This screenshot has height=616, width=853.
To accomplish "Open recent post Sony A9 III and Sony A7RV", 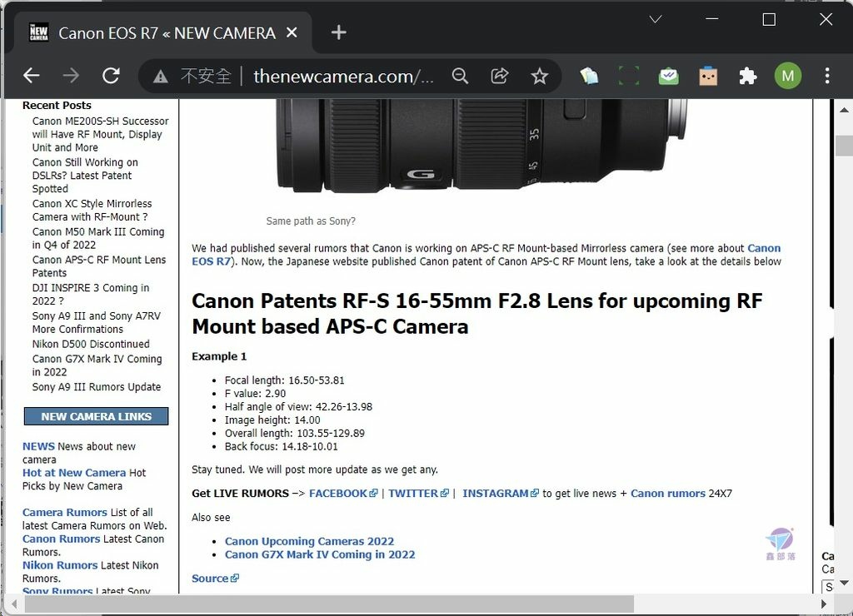I will pos(97,322).
